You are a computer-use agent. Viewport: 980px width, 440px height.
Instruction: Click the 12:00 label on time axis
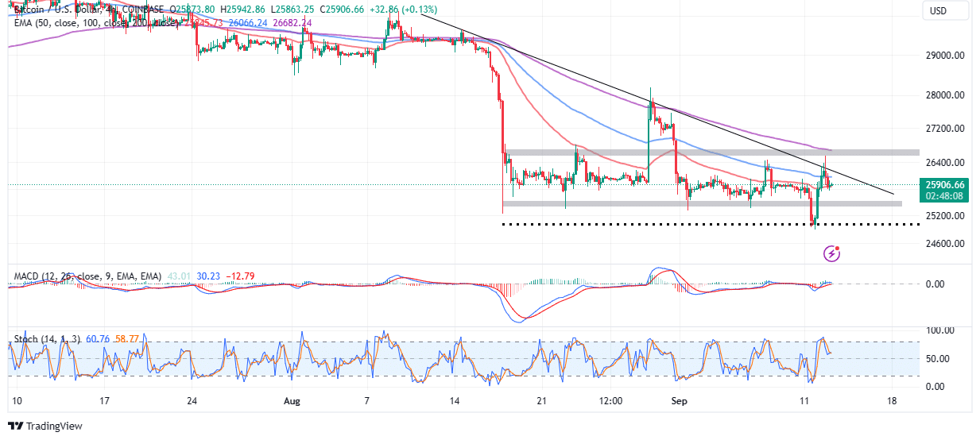[x=610, y=401]
